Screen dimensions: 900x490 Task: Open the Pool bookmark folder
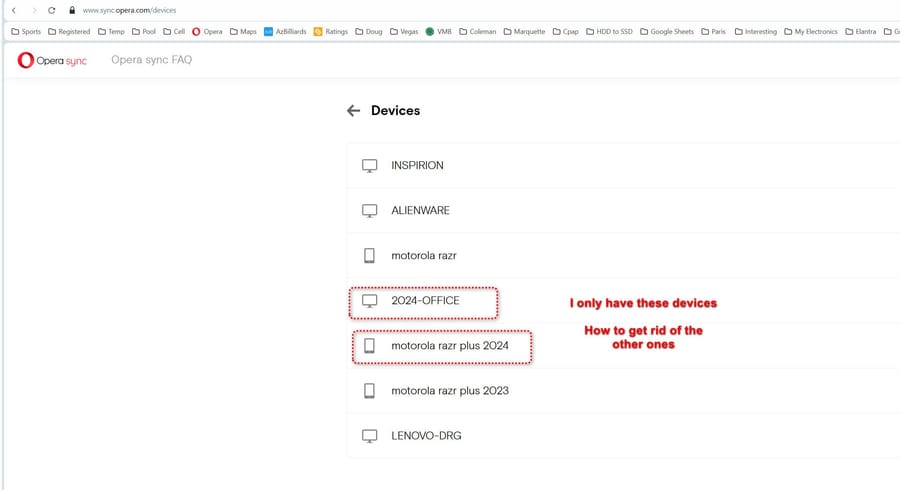pyautogui.click(x=144, y=32)
